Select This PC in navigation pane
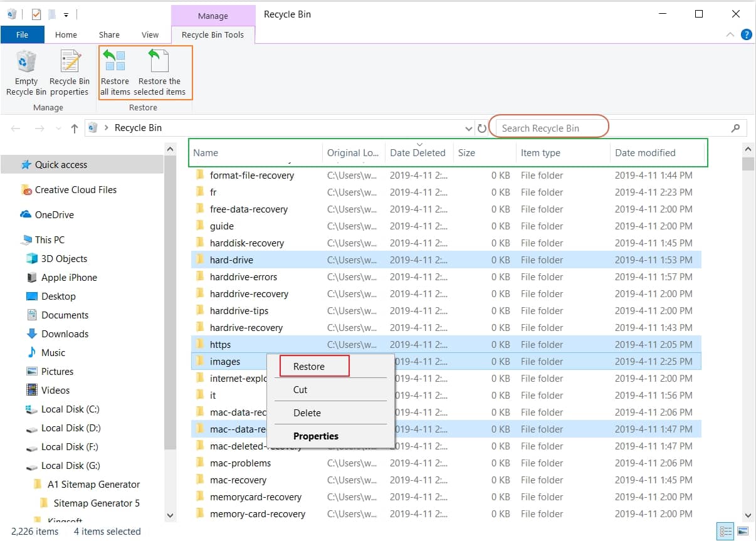Screen dimensions: 756x541 coord(50,239)
